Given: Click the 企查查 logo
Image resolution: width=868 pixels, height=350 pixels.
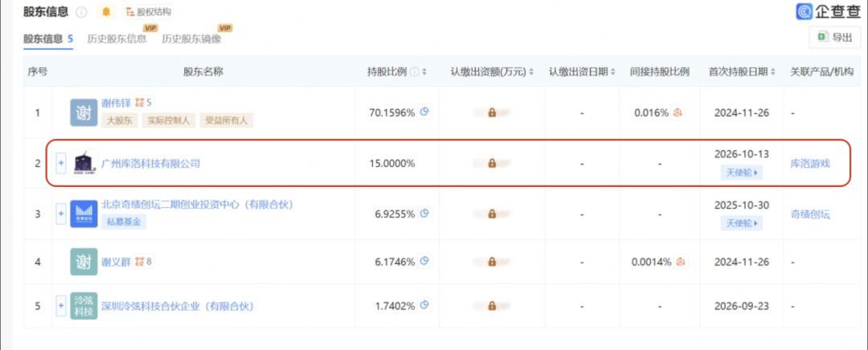Looking at the screenshot, I should (828, 11).
